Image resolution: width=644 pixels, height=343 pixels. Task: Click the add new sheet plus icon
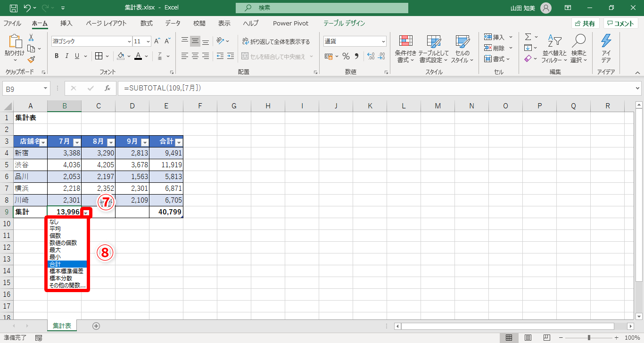pyautogui.click(x=96, y=326)
